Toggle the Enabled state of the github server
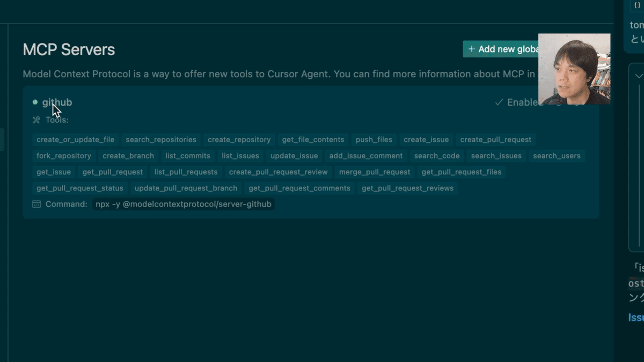This screenshot has width=644, height=362. tap(523, 102)
